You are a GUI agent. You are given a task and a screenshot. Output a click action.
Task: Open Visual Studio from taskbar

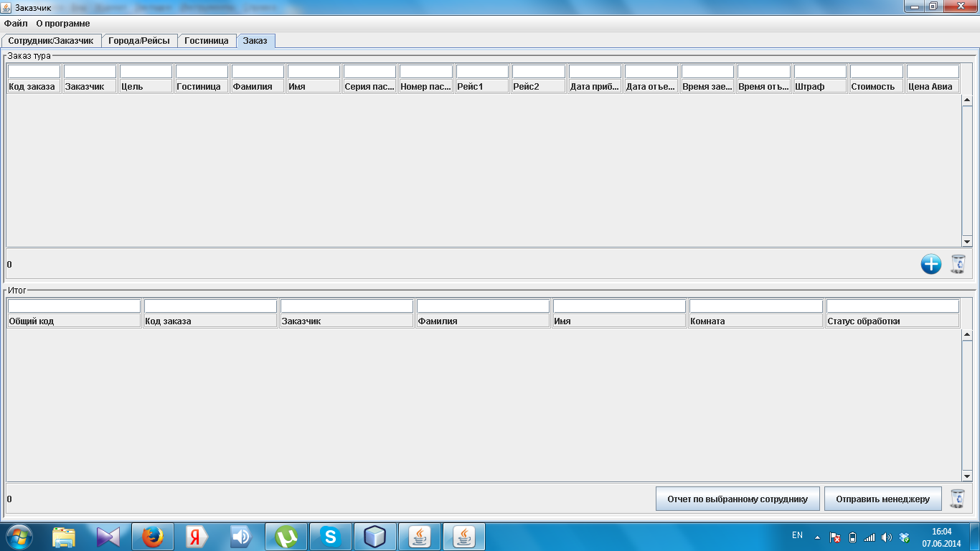(x=108, y=537)
